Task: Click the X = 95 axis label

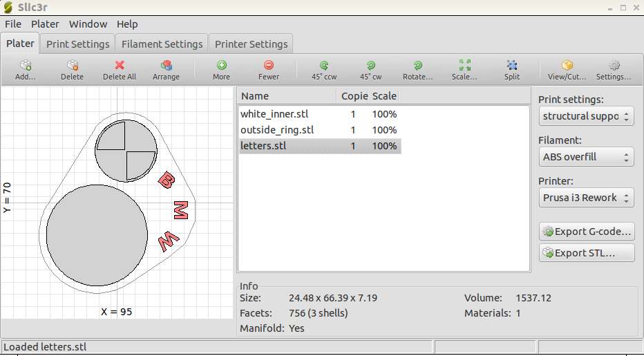Action: click(x=117, y=312)
